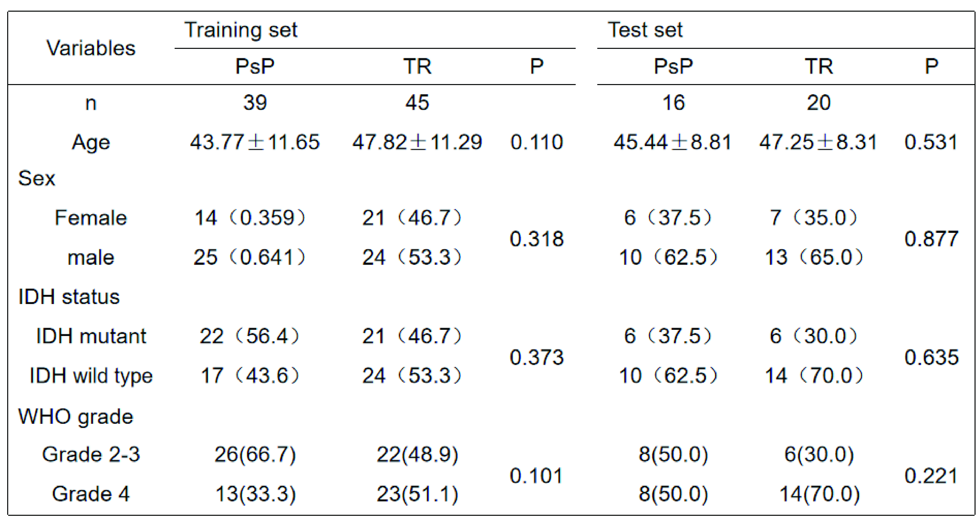Click the IDH P value 0.373
Image resolution: width=980 pixels, height=520 pixels.
coord(537,357)
